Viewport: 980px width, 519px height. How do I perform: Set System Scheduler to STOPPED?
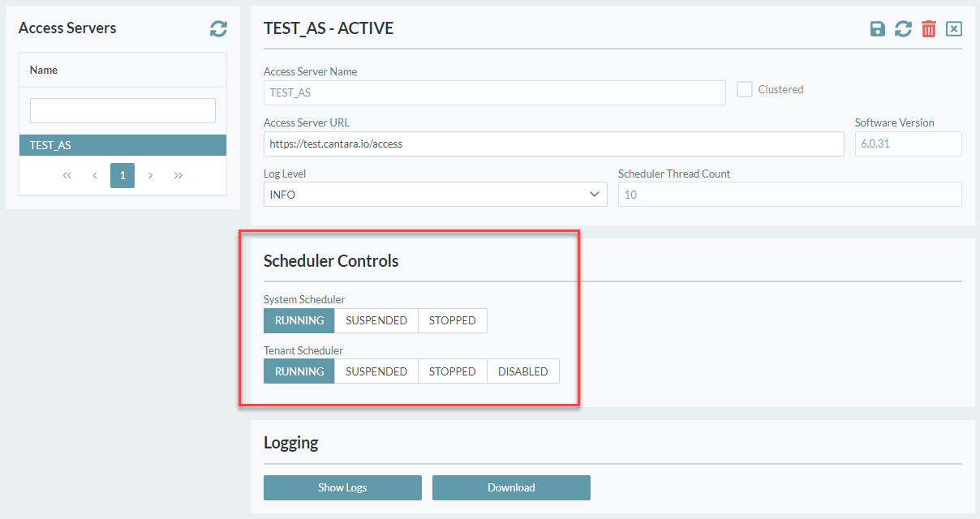(x=452, y=320)
